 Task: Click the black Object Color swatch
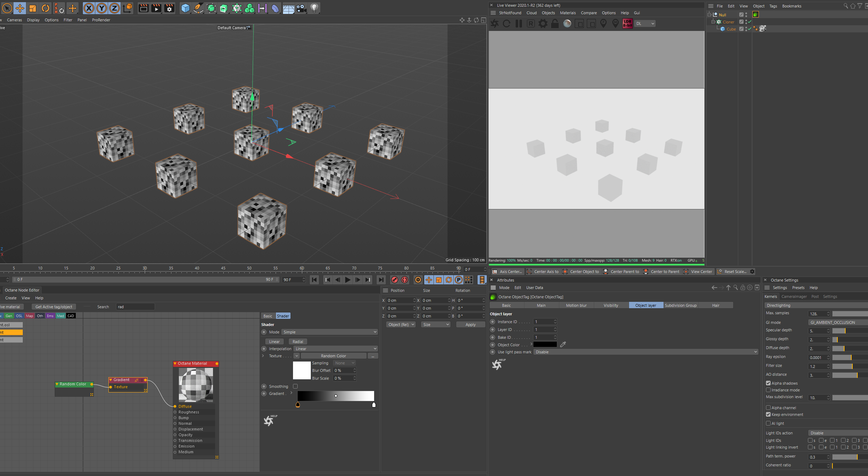pos(545,344)
